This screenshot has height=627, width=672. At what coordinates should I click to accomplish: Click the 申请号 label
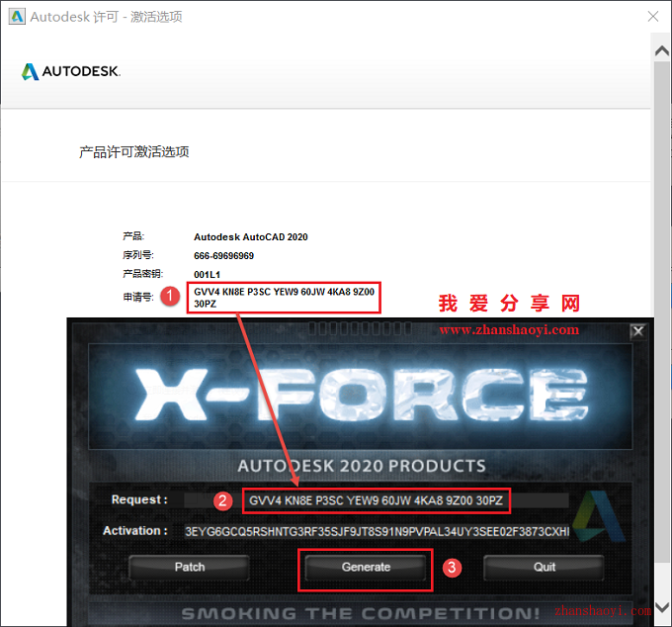[138, 297]
